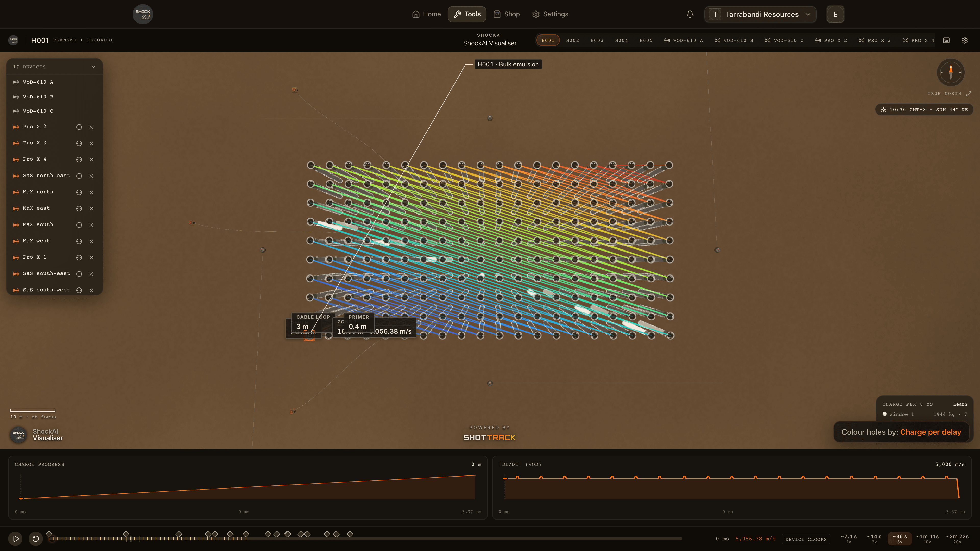Remove SaS north-east device
980x551 pixels.
tap(91, 176)
